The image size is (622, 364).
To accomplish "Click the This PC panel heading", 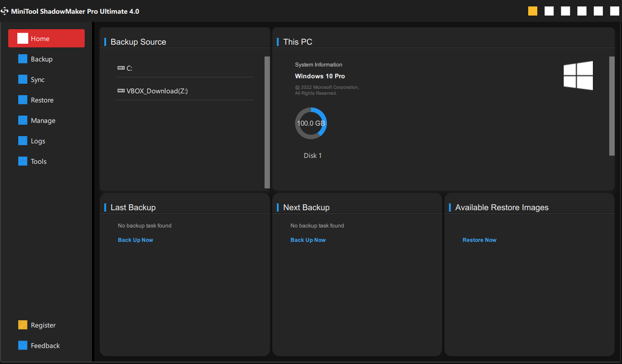I will point(298,42).
